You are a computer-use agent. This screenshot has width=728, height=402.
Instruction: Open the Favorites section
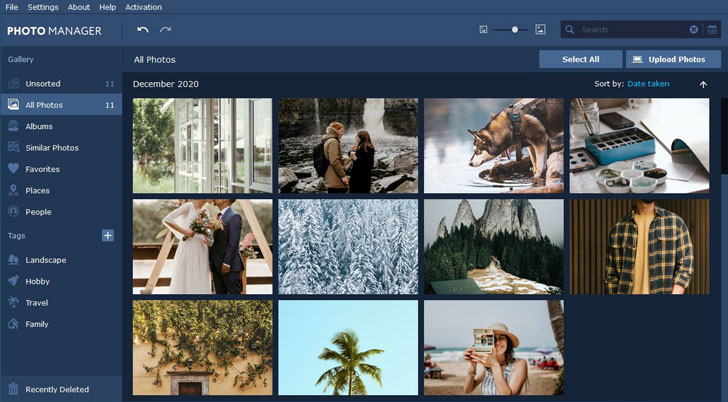coord(61,169)
